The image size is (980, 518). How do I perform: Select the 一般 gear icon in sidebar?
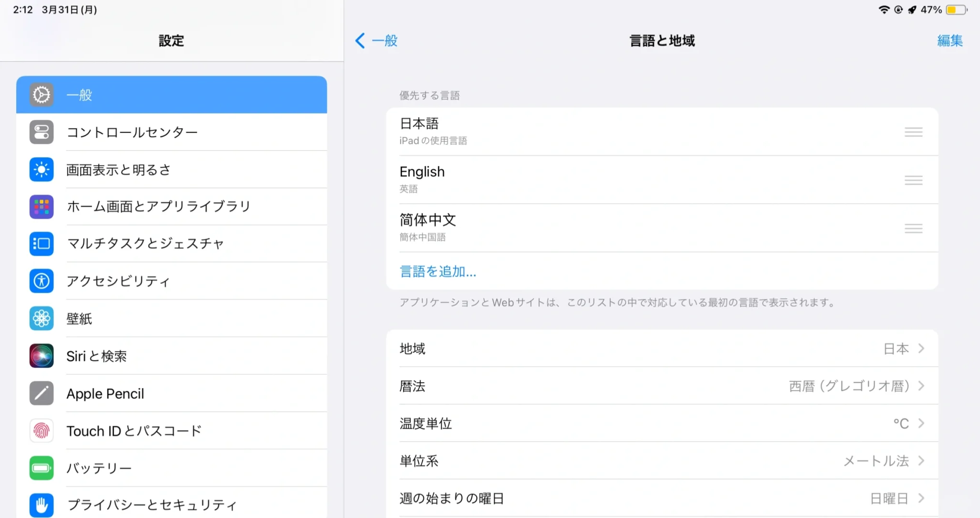tap(41, 95)
